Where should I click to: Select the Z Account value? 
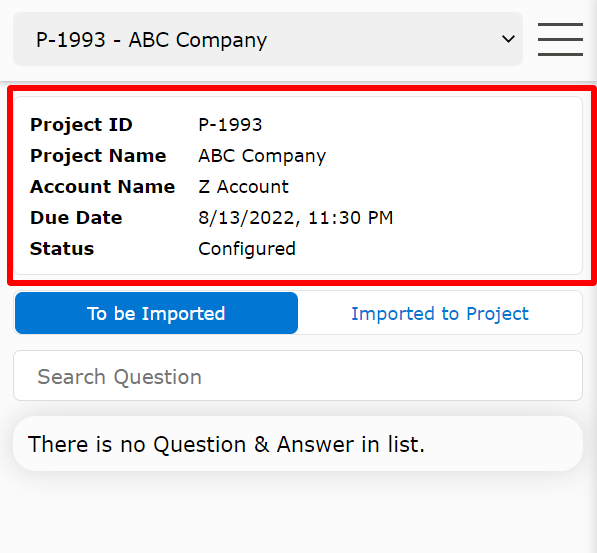pos(243,187)
